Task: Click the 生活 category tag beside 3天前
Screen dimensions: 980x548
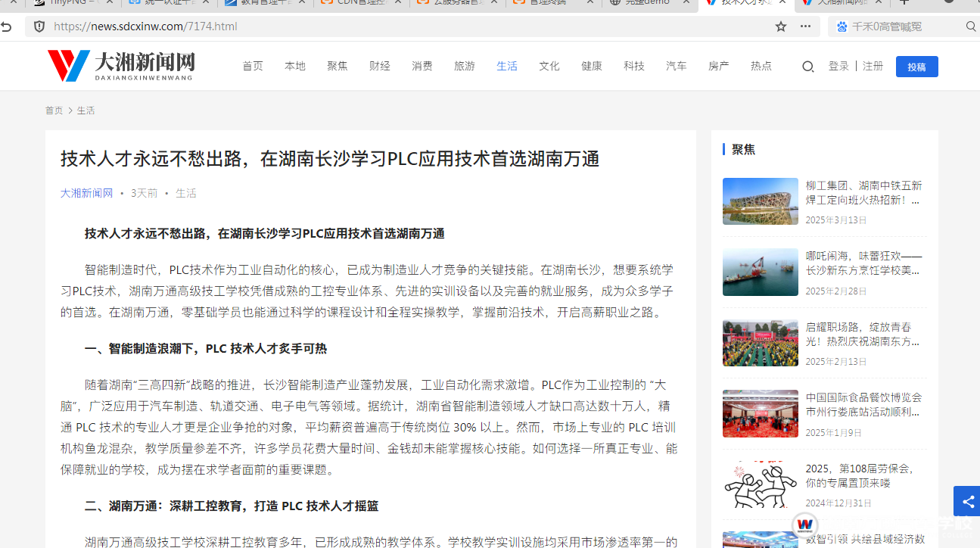Action: point(185,193)
